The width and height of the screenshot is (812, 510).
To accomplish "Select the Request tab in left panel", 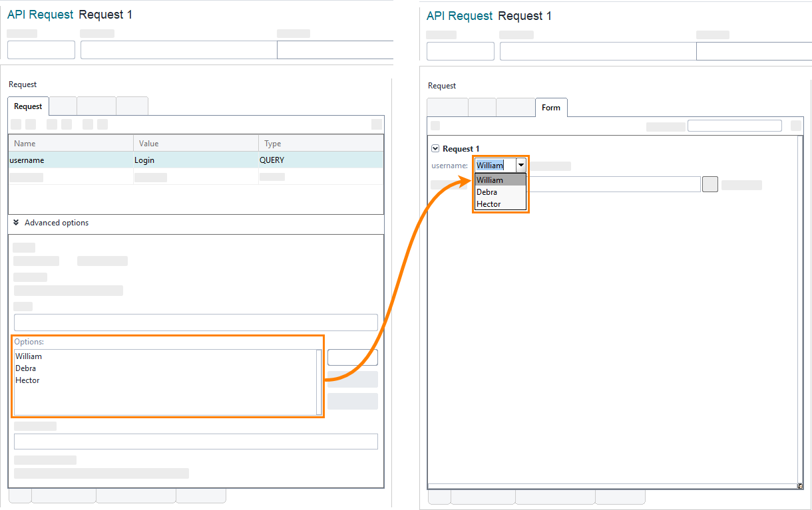I will [28, 106].
